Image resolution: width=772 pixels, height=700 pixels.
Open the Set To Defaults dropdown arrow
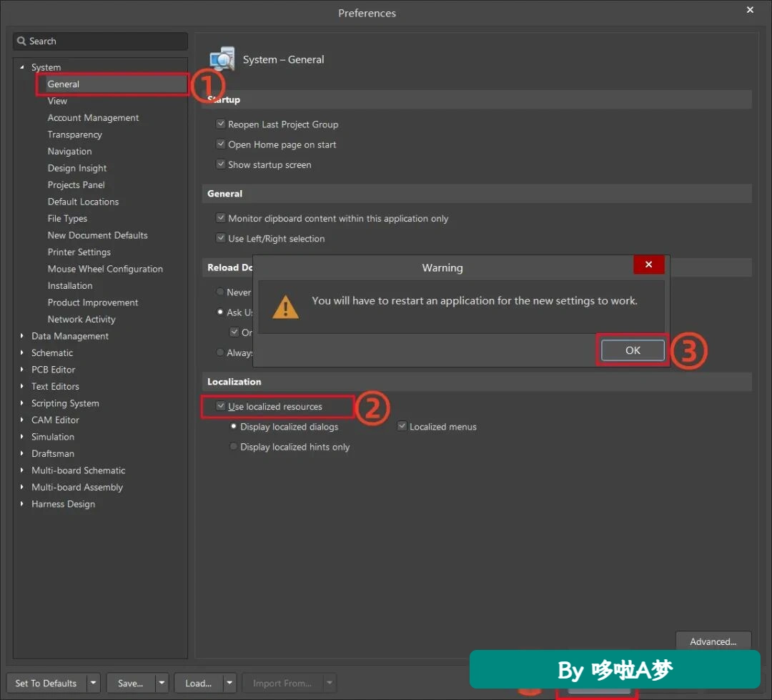93,683
